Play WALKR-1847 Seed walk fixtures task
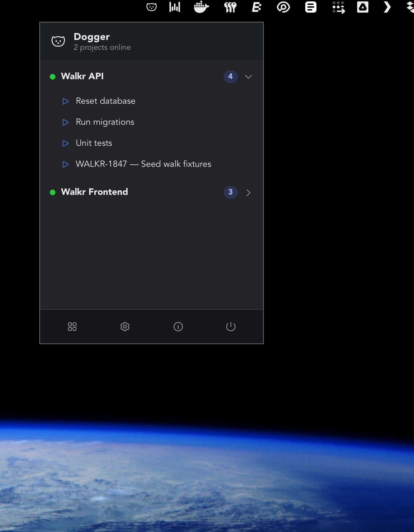The width and height of the screenshot is (414, 532). coord(66,164)
